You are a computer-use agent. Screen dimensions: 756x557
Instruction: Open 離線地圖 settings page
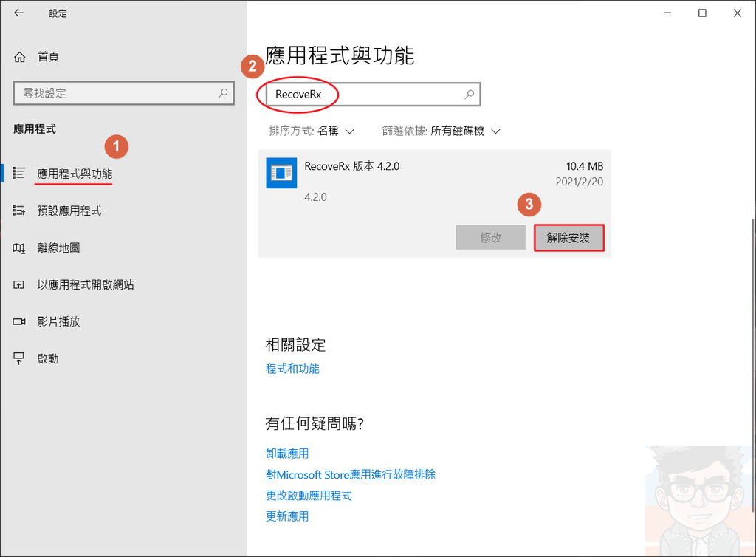(x=58, y=248)
